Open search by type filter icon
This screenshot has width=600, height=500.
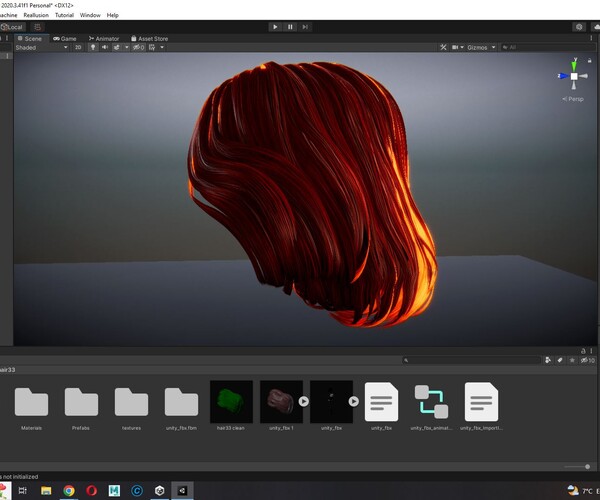548,360
